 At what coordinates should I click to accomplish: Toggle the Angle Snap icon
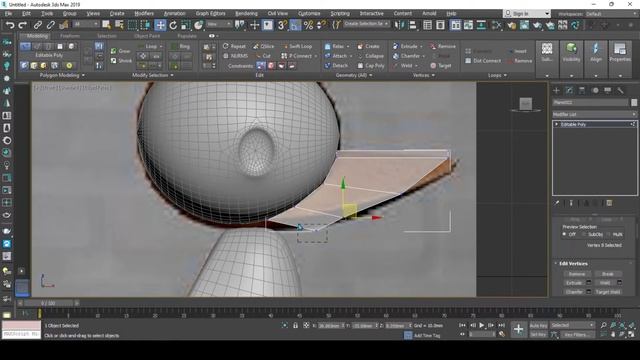[x=295, y=25]
